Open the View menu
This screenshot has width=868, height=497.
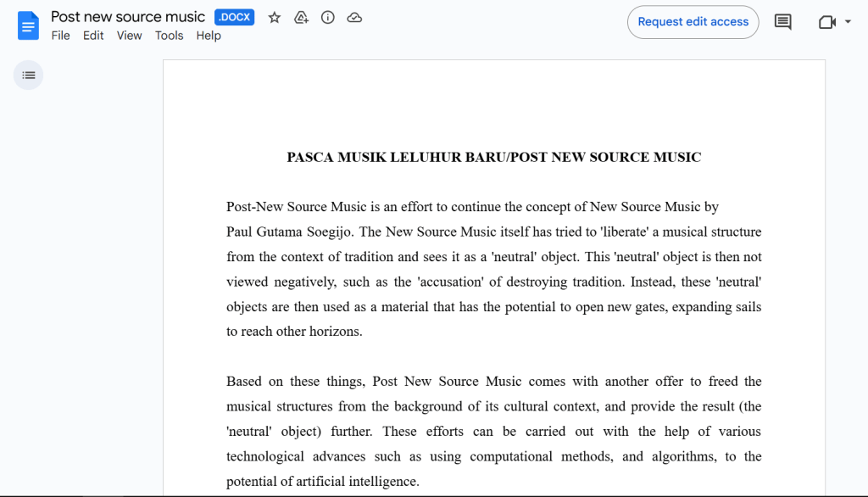point(129,36)
